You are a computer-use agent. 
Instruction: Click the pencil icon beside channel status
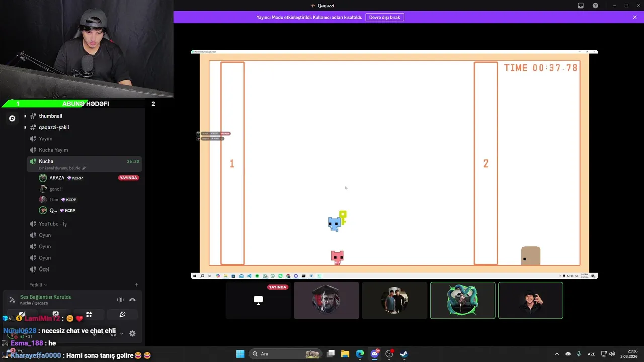[x=84, y=168]
